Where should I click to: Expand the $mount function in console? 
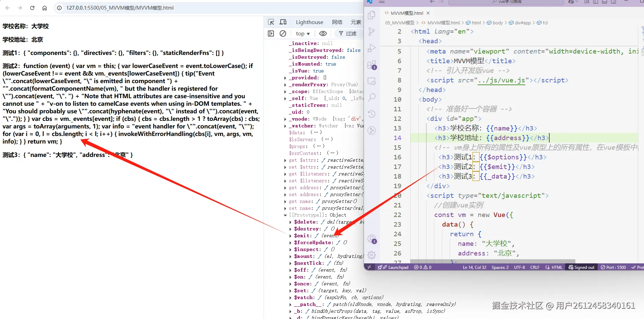click(x=291, y=257)
